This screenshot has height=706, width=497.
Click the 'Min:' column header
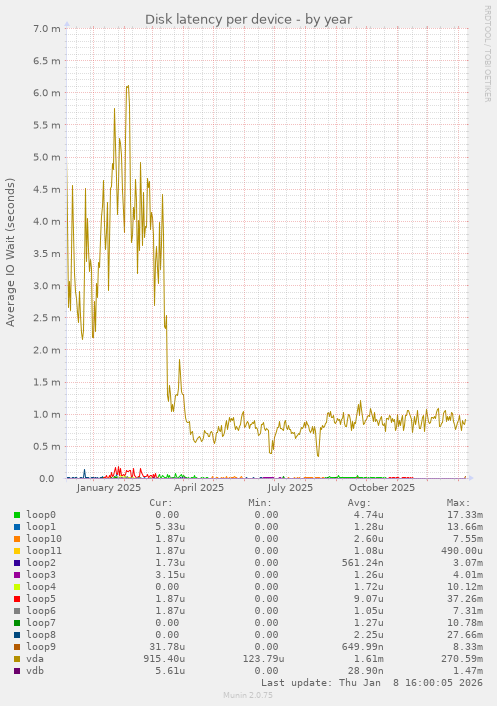tap(260, 503)
